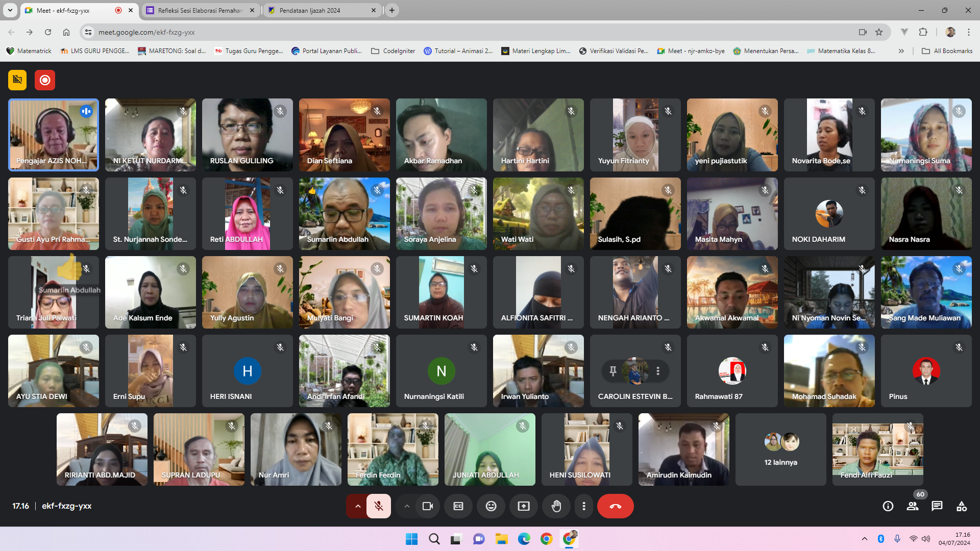Click the red leave call button
Viewport: 980px width, 551px height.
615,506
